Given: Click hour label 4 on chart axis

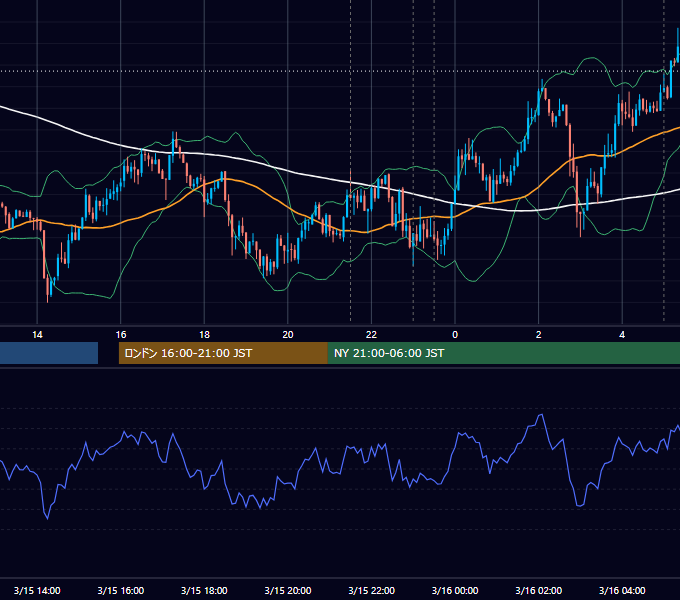Looking at the screenshot, I should [x=622, y=335].
